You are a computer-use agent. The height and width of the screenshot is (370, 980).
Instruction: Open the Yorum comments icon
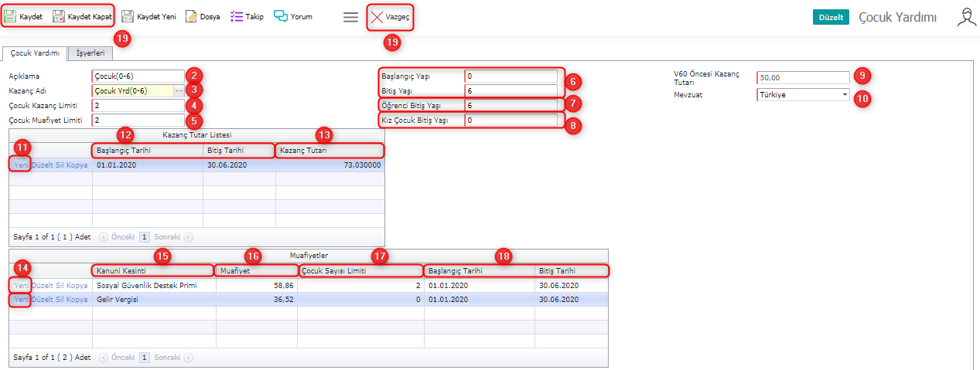click(x=281, y=16)
